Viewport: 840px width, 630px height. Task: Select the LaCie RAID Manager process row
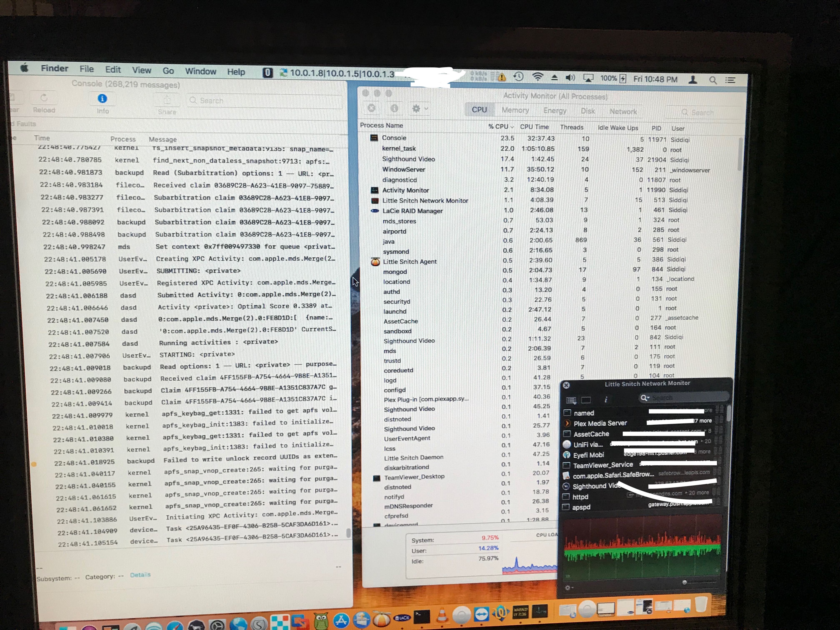coord(549,210)
